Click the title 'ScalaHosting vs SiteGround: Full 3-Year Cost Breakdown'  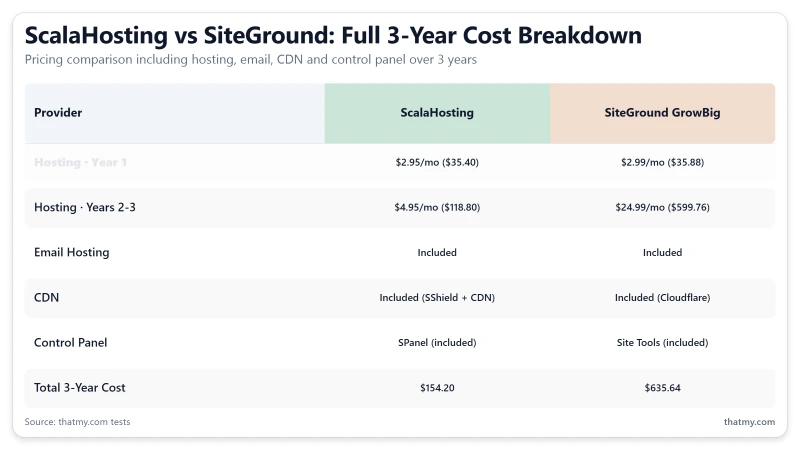[x=333, y=36]
